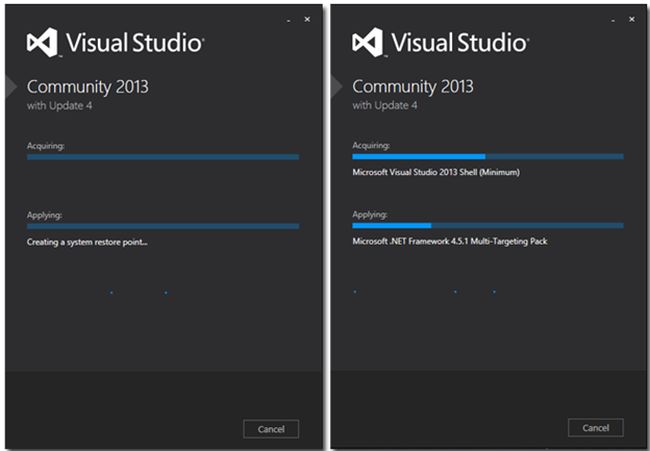Cancel the installation in the right installer window
Image resolution: width=650 pixels, height=451 pixels.
point(596,428)
